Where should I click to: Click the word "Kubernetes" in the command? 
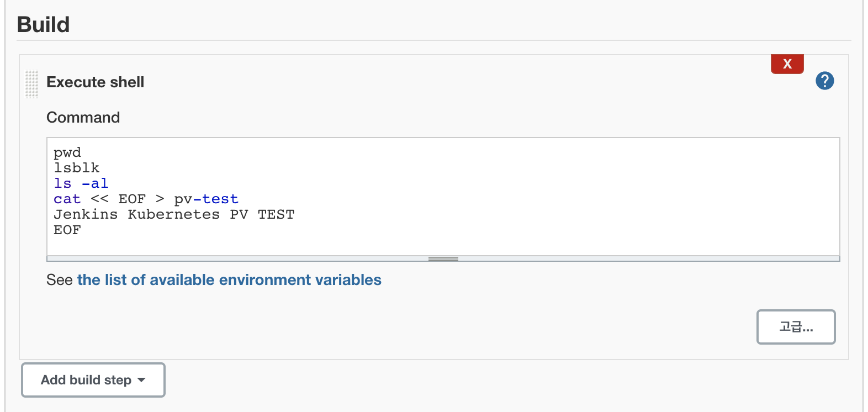[x=173, y=214]
